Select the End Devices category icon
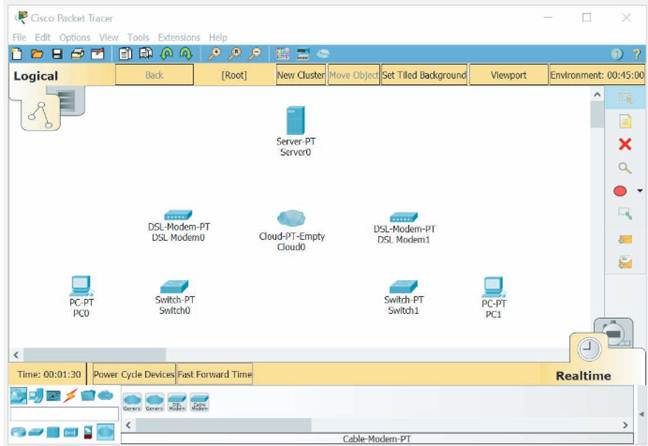The image size is (648, 446). coord(36,396)
